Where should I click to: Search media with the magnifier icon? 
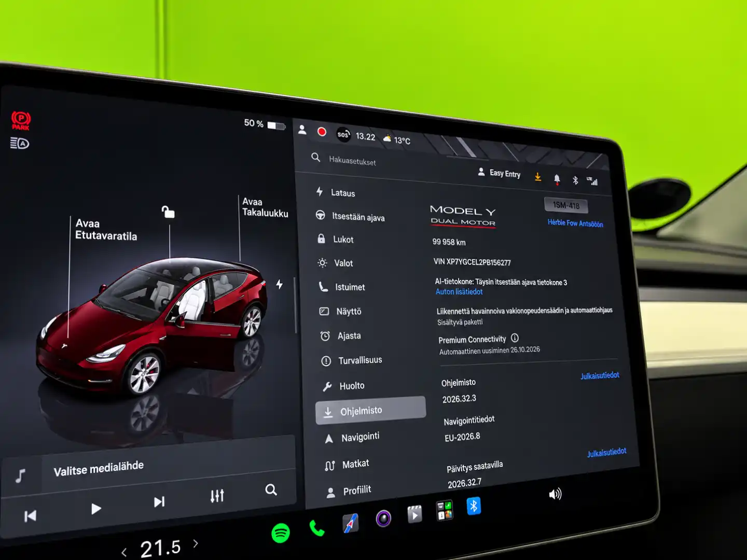point(271,489)
